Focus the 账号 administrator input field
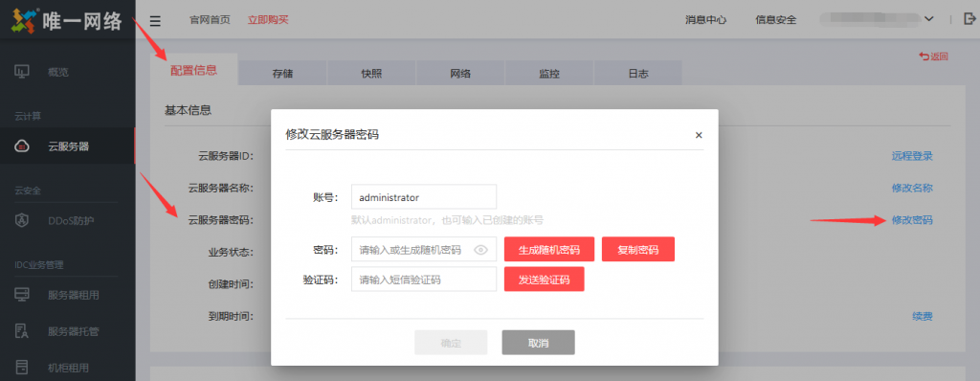Viewport: 980px width, 381px height. pos(424,196)
